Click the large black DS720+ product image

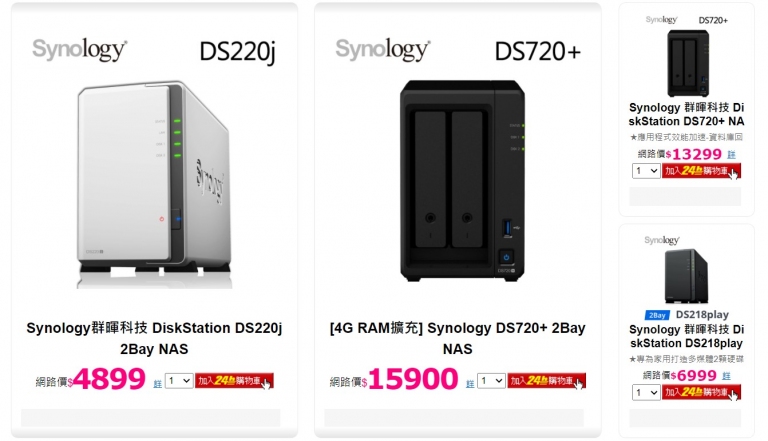(462, 180)
